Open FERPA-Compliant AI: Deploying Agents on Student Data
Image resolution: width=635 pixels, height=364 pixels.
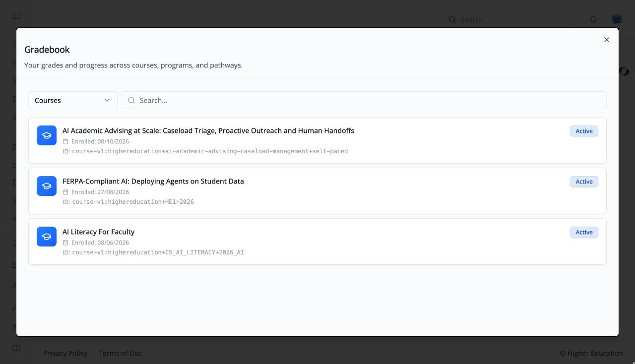coord(153,182)
